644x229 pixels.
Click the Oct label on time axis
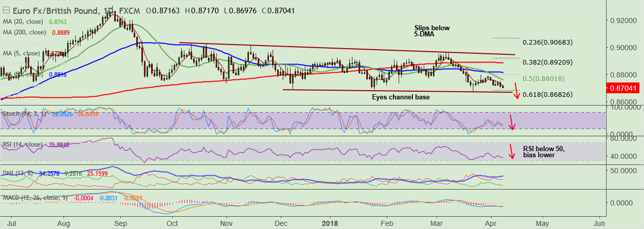tap(173, 224)
